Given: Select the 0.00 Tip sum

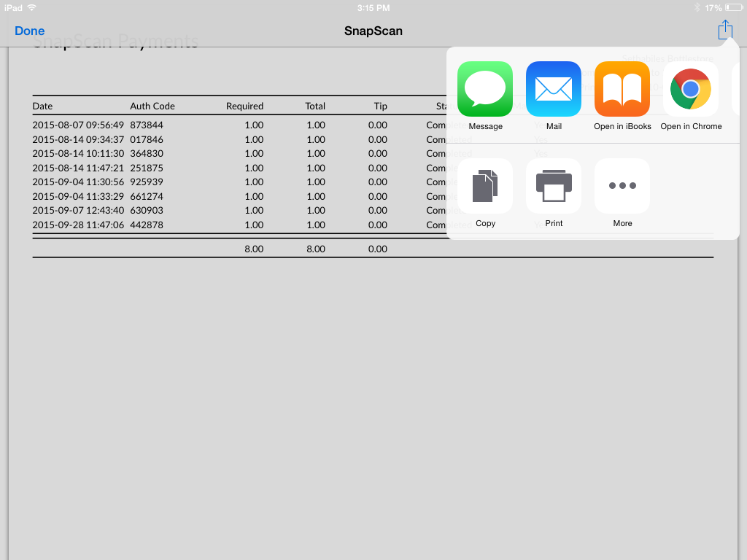Looking at the screenshot, I should pyautogui.click(x=378, y=249).
